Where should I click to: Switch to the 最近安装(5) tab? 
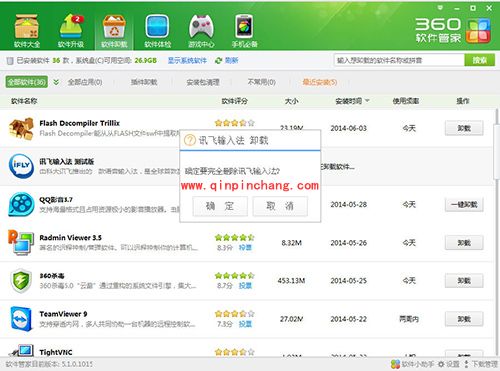coord(320,82)
